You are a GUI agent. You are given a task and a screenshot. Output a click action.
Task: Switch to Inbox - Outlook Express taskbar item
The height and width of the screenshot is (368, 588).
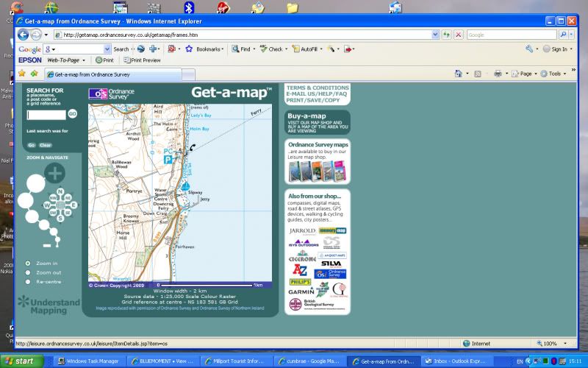click(x=458, y=361)
